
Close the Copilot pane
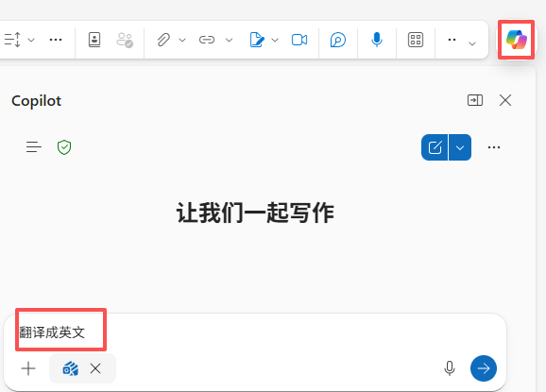point(505,100)
